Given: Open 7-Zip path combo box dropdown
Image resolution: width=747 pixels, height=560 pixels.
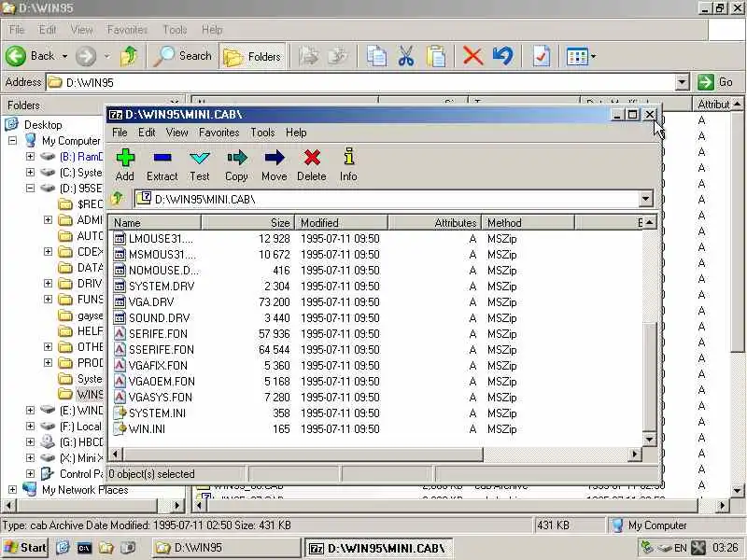Looking at the screenshot, I should (645, 199).
